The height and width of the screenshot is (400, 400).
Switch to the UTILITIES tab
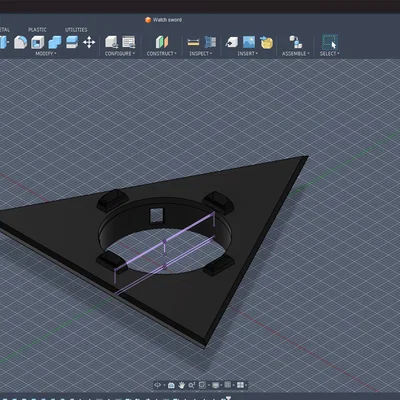point(76,30)
